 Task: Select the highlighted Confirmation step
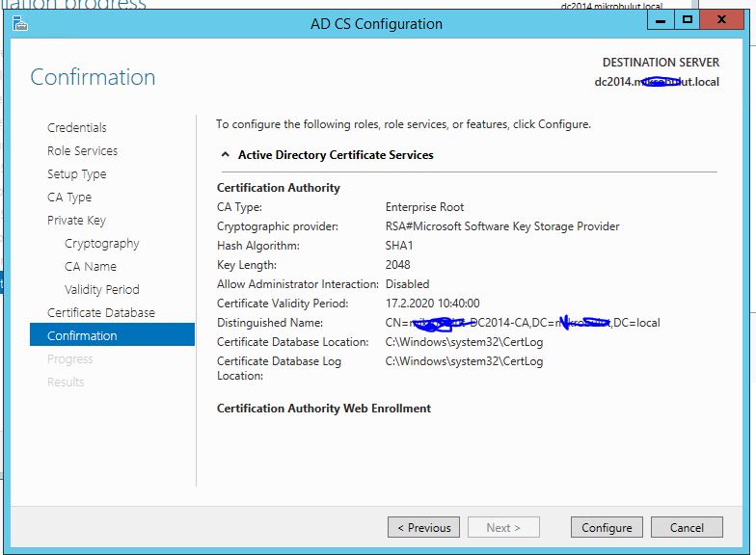[112, 335]
